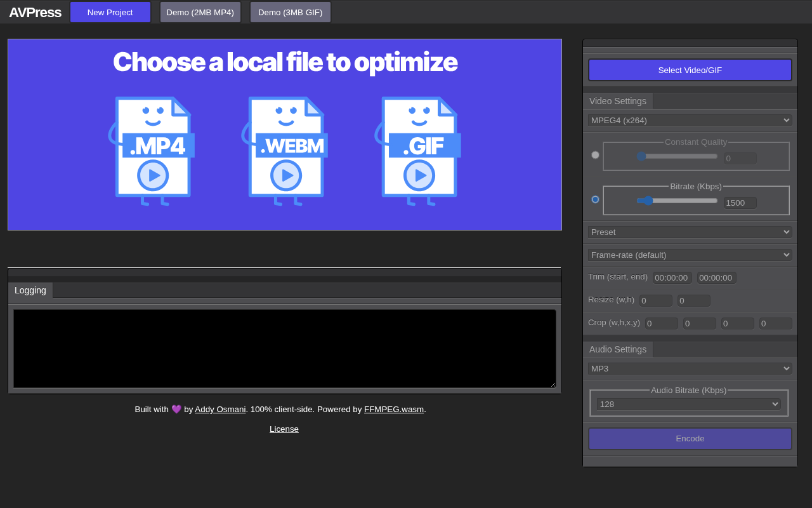
Task: Open the MPEG4 (x264) codec dropdown
Action: pyautogui.click(x=690, y=120)
